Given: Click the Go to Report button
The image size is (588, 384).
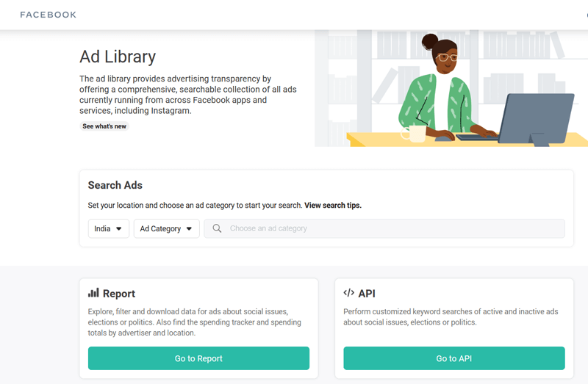Looking at the screenshot, I should point(198,358).
